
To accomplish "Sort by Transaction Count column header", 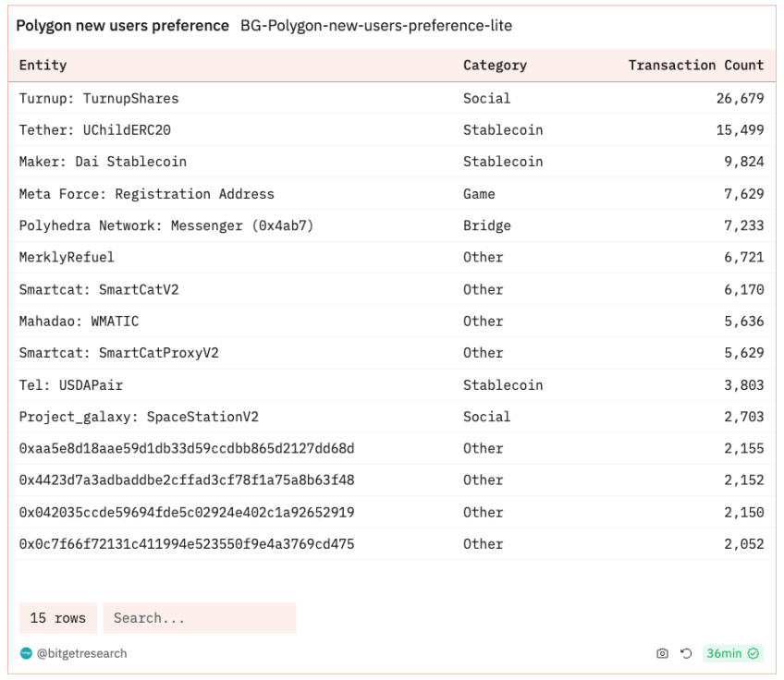I will coord(696,65).
